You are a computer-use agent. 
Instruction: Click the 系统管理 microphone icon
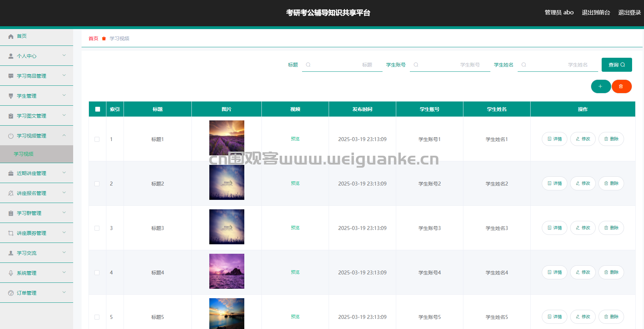click(11, 273)
